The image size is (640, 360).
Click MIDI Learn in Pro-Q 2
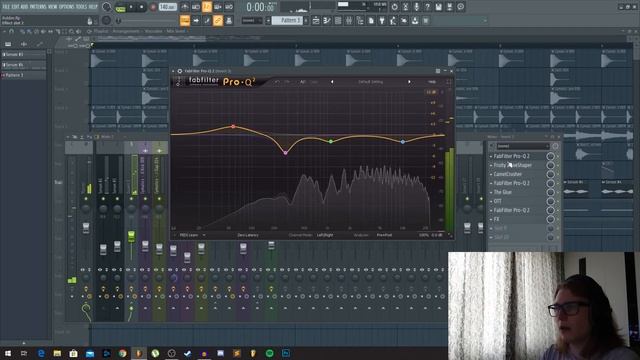click(189, 235)
